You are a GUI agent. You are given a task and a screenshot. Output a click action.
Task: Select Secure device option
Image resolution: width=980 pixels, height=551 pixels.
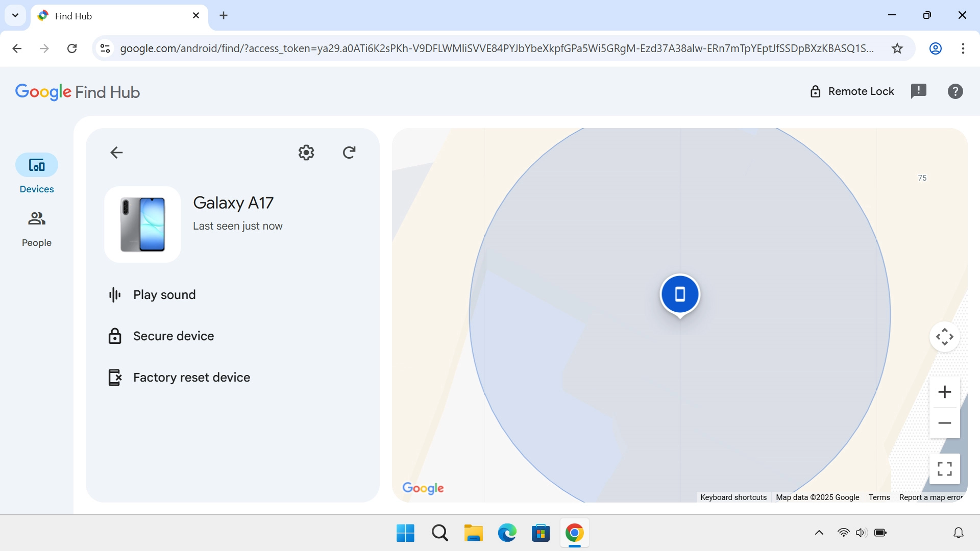(173, 336)
